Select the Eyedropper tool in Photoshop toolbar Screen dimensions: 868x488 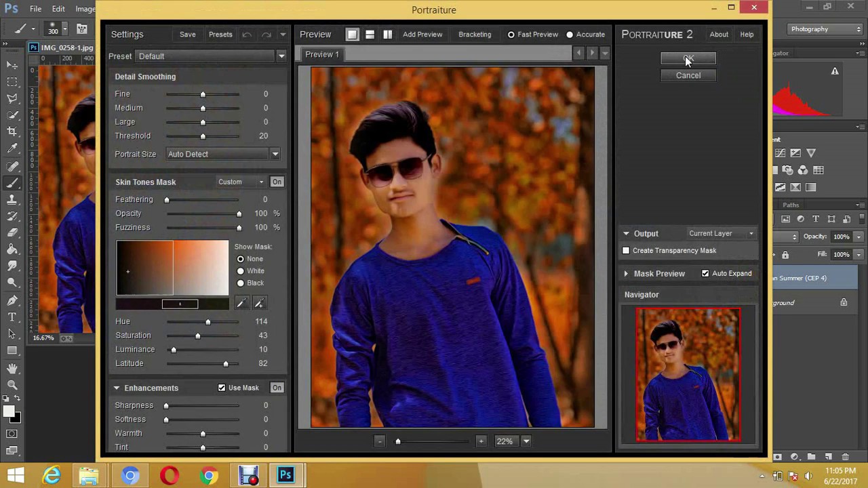click(12, 148)
